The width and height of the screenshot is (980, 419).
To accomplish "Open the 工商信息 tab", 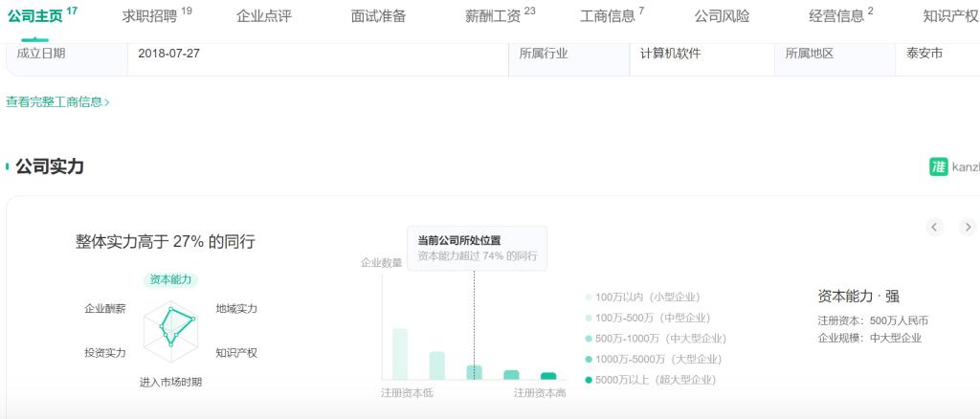I will (x=612, y=16).
